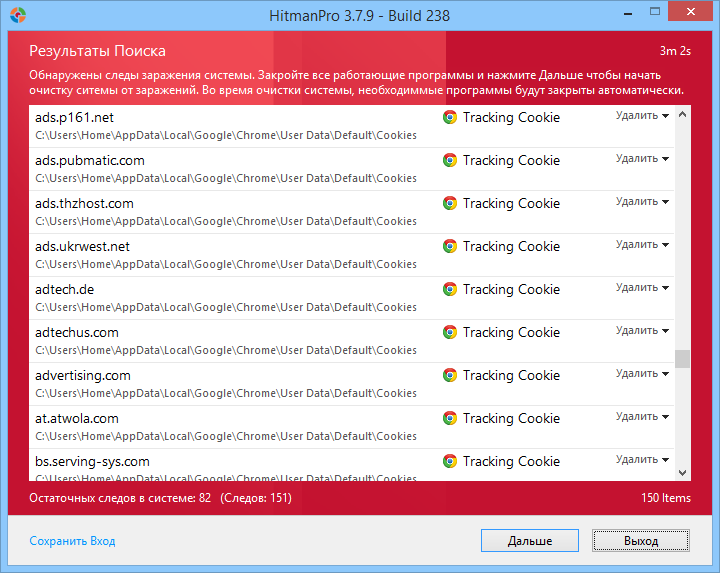
Task: Select the advertising.com entry
Action: point(351,384)
